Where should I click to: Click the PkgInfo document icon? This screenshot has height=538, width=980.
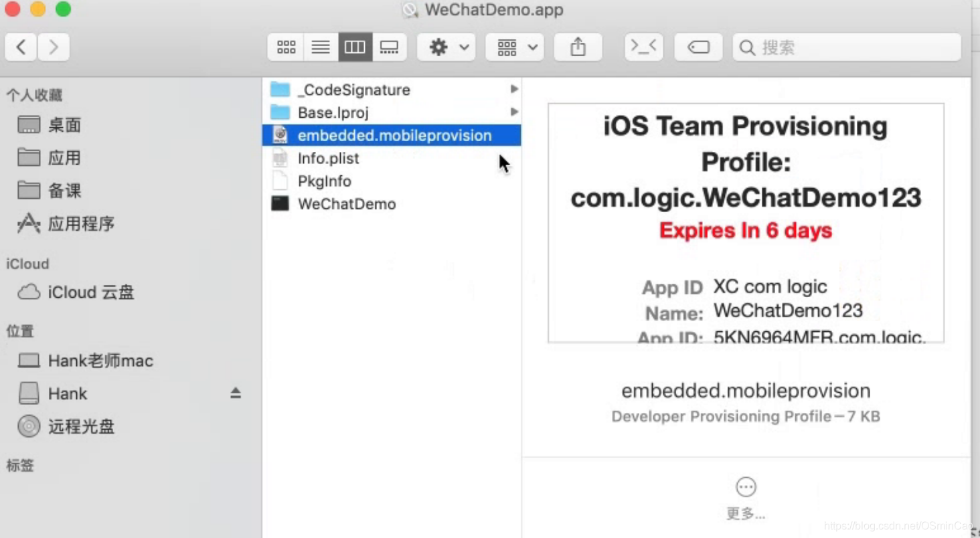(280, 181)
